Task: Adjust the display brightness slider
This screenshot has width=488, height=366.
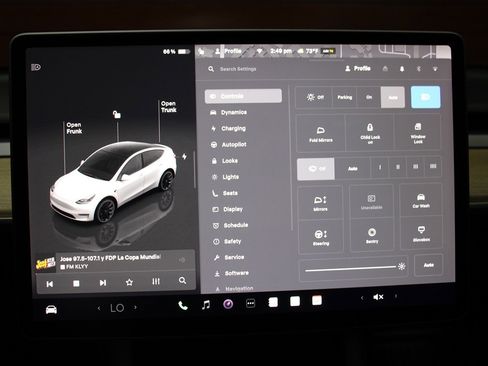Action: 355,269
